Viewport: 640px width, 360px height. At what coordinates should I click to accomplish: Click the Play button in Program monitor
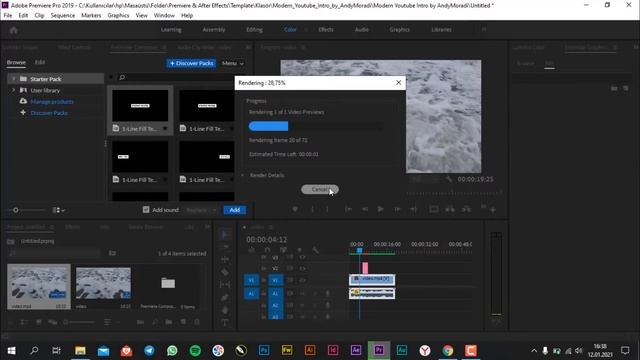380,209
